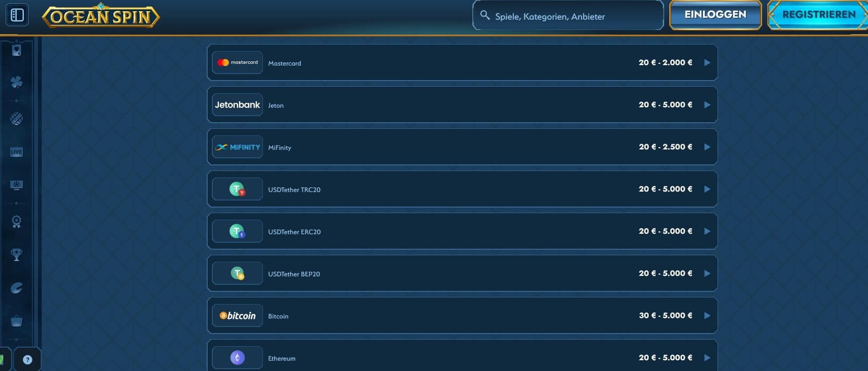The width and height of the screenshot is (868, 371).
Task: Click the USDTether BEP20 coin icon
Action: point(237,273)
